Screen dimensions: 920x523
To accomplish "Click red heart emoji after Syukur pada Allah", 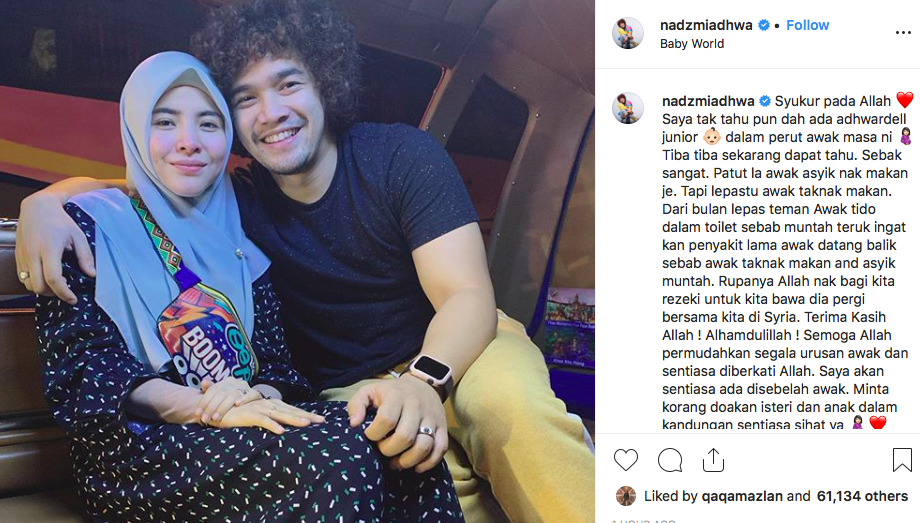I will point(905,100).
